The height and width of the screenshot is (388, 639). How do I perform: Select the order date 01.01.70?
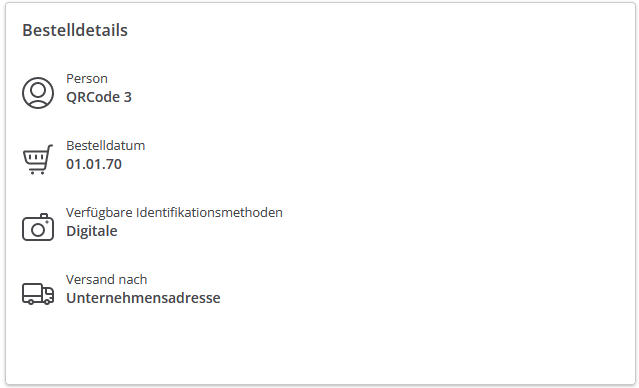94,164
